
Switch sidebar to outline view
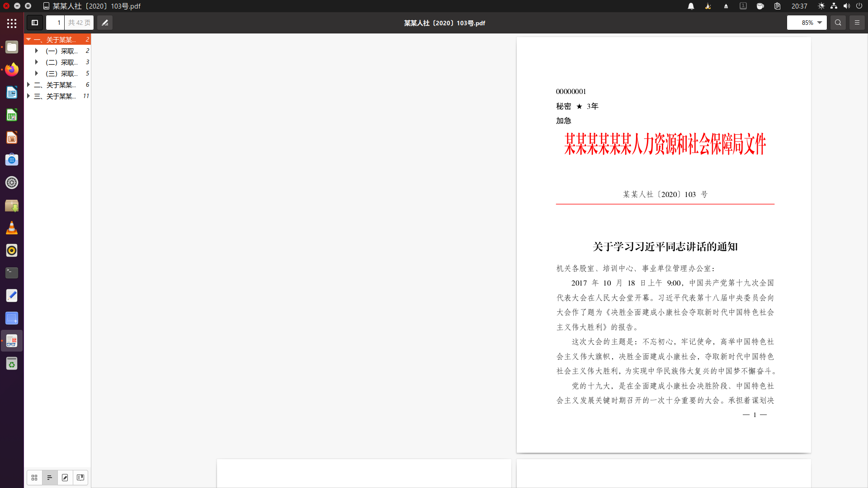[50, 478]
